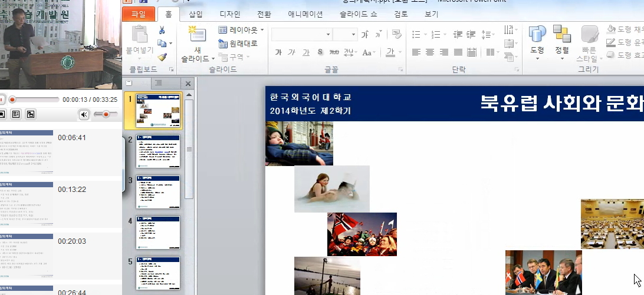Click the clear formatting eraser icon
This screenshot has width=644, height=295.
click(x=396, y=34)
